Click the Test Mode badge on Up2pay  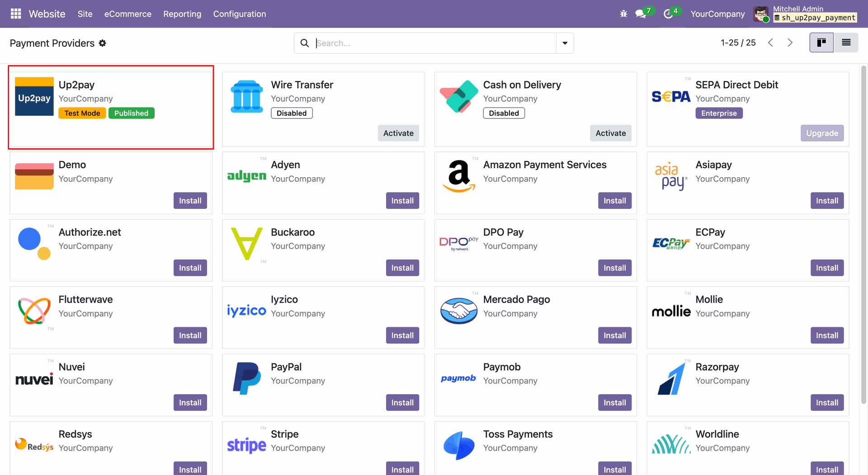[x=82, y=113]
